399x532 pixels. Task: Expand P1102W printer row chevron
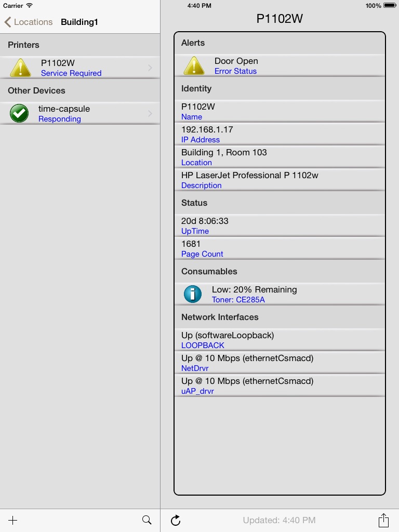click(150, 68)
